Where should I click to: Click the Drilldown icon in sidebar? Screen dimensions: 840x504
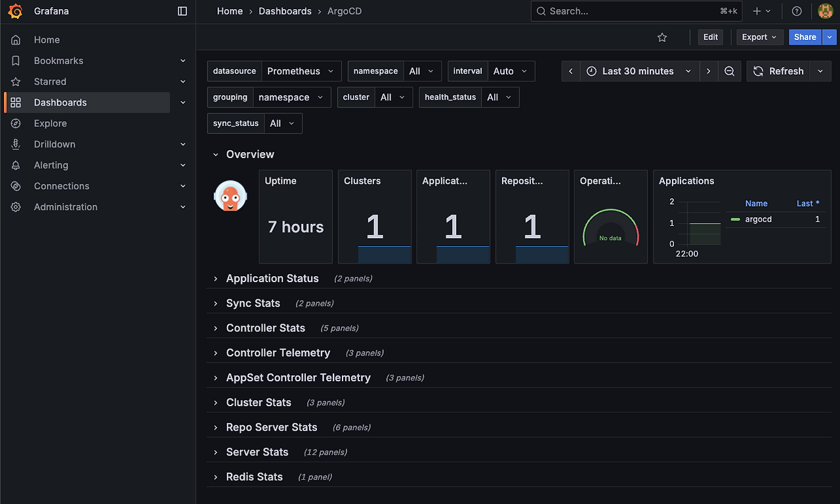pyautogui.click(x=16, y=144)
